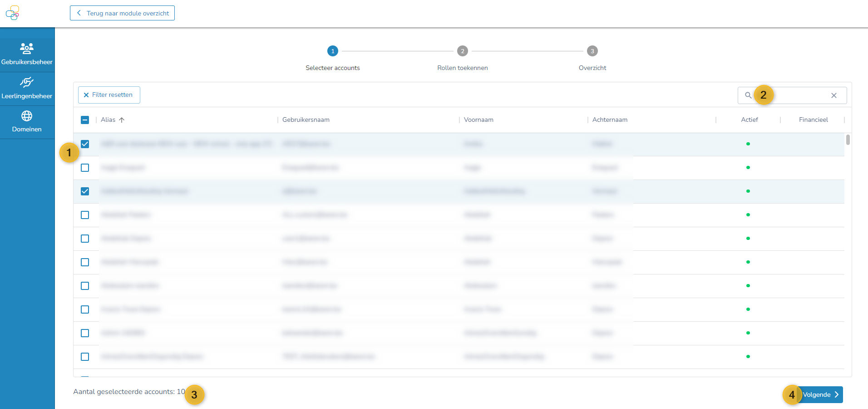868x409 pixels.
Task: Sort by Financieel column header
Action: pyautogui.click(x=814, y=120)
